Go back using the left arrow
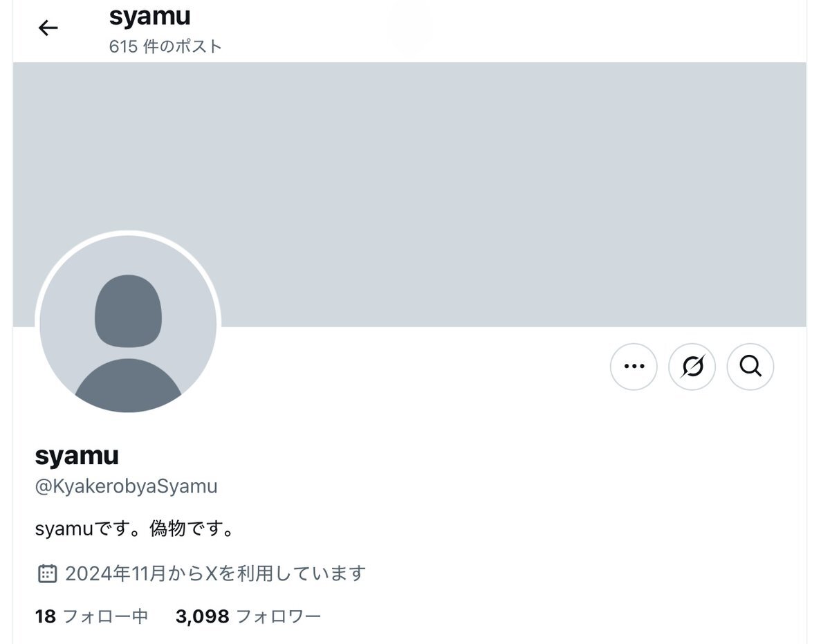830x644 pixels. click(x=48, y=28)
